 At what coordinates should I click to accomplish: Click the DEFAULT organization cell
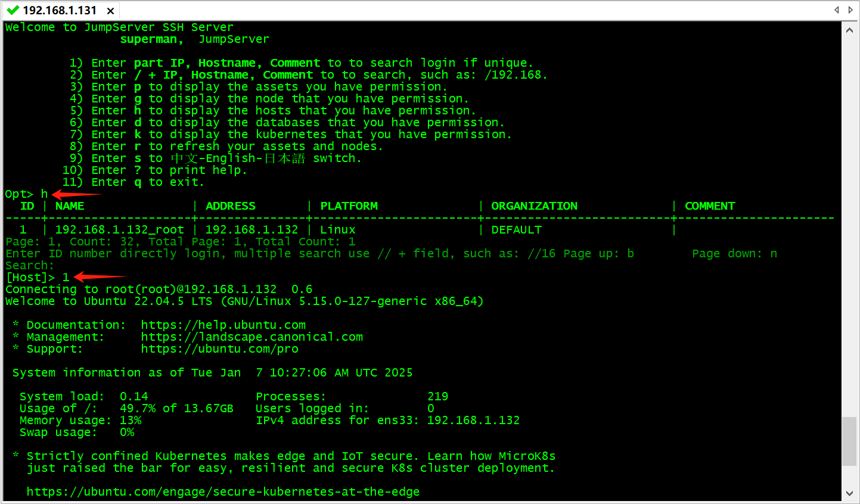coord(516,229)
